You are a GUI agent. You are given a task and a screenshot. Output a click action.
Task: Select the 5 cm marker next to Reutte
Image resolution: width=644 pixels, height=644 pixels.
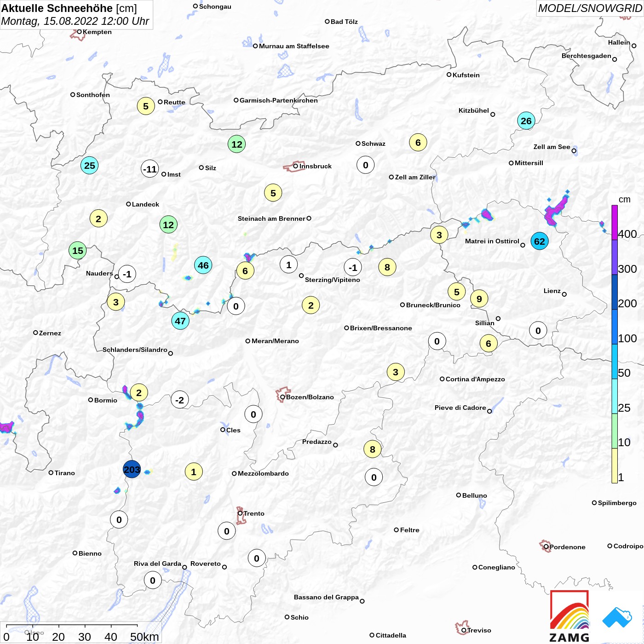tap(146, 106)
